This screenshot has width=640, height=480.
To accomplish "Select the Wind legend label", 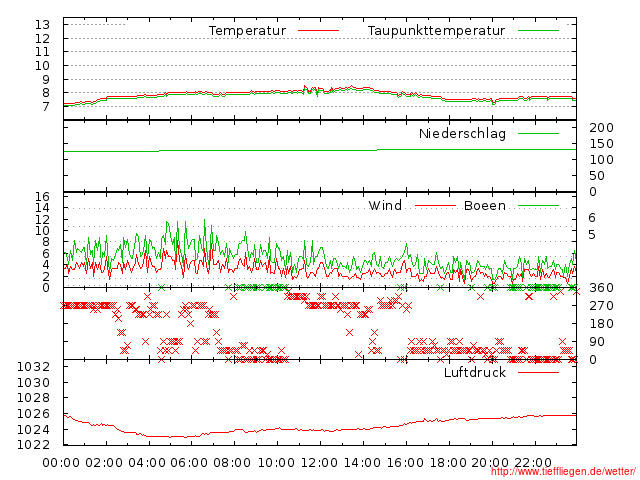I will (385, 205).
